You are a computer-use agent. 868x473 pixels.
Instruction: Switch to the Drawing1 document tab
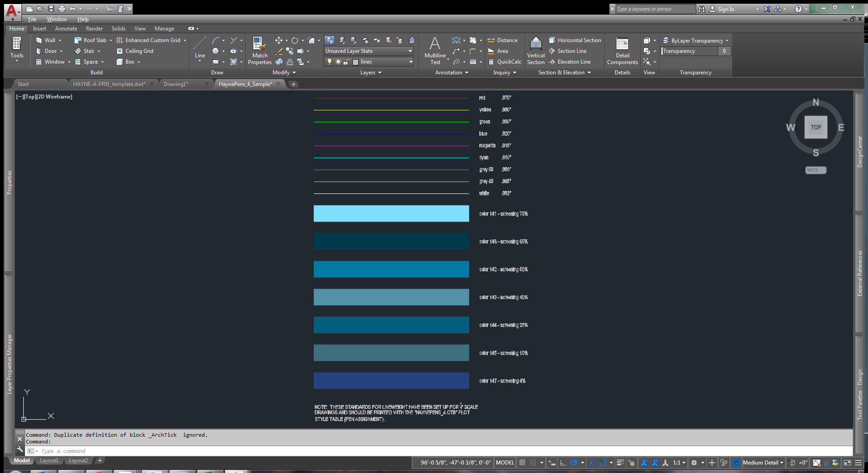176,84
